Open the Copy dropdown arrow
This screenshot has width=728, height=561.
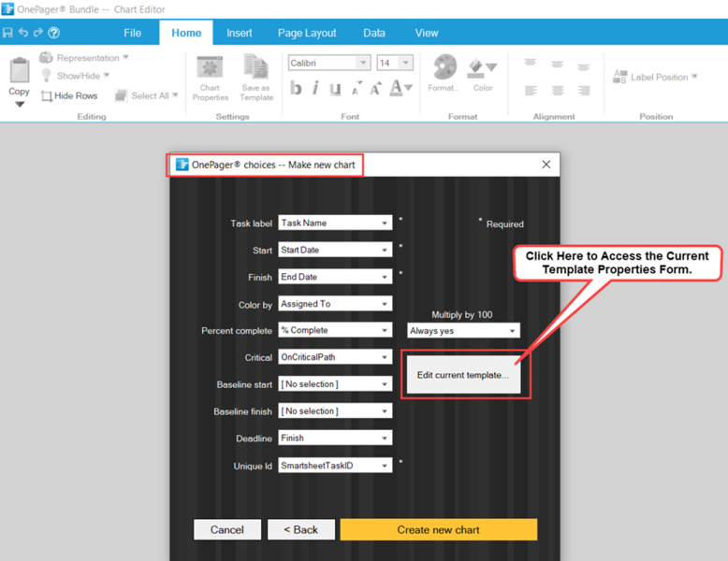[20, 104]
